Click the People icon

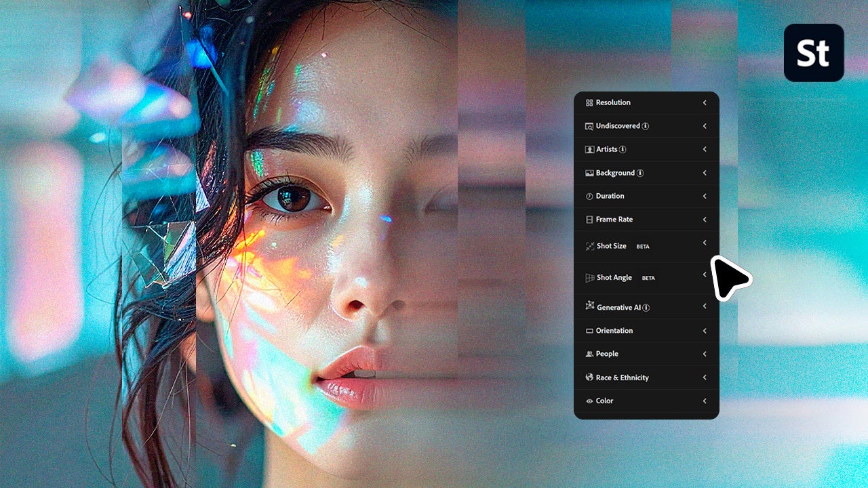point(589,354)
